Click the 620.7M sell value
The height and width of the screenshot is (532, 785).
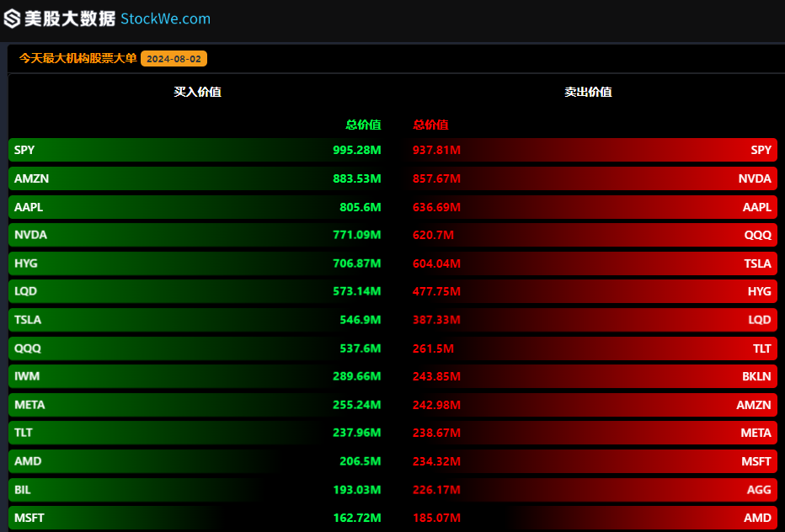[x=434, y=235]
